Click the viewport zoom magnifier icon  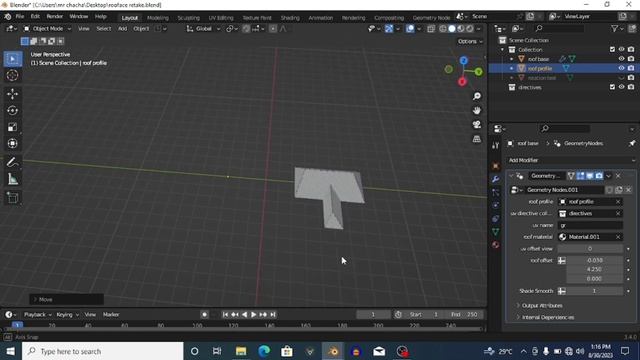[x=476, y=96]
